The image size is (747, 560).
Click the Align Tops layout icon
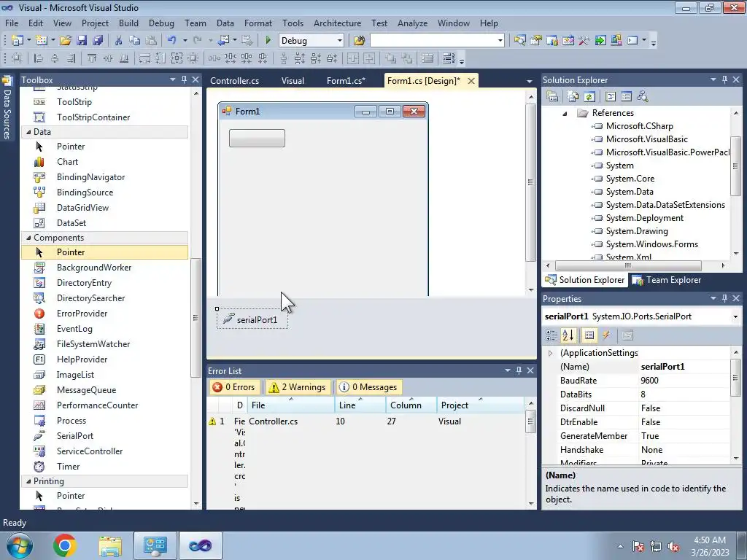pos(91,58)
